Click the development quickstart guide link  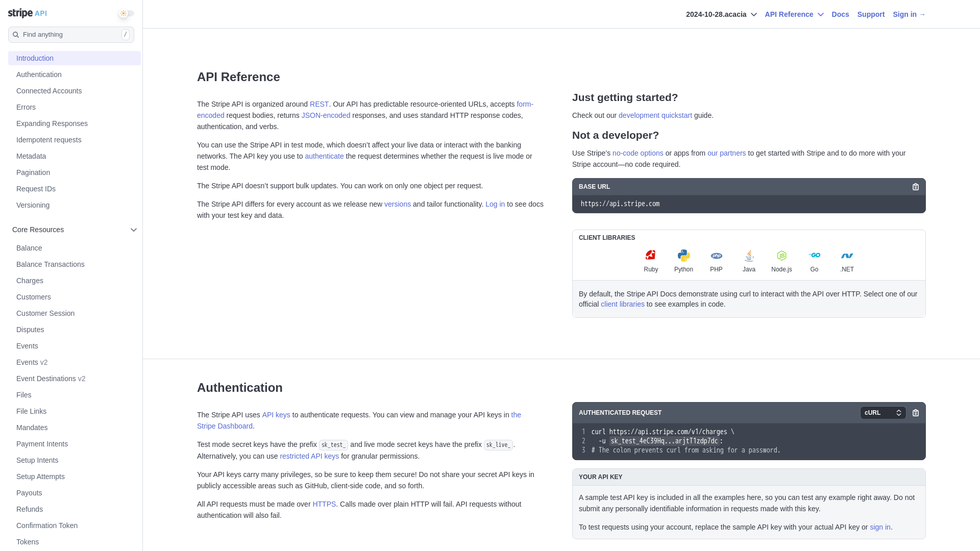[x=655, y=115]
